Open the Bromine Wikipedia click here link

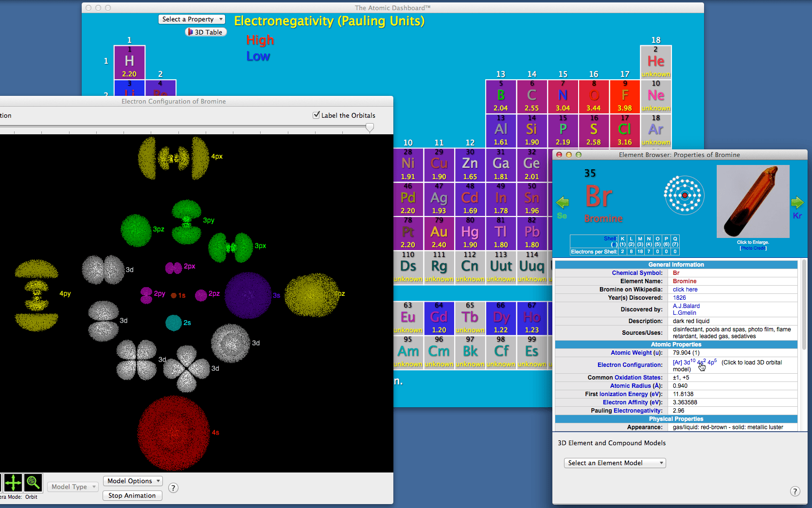pyautogui.click(x=685, y=290)
